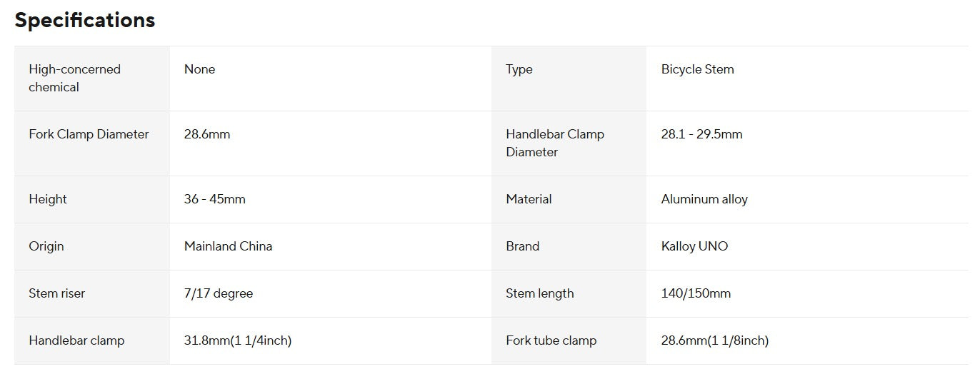Click the Specifications heading
This screenshot has width=980, height=379.
coord(84,20)
